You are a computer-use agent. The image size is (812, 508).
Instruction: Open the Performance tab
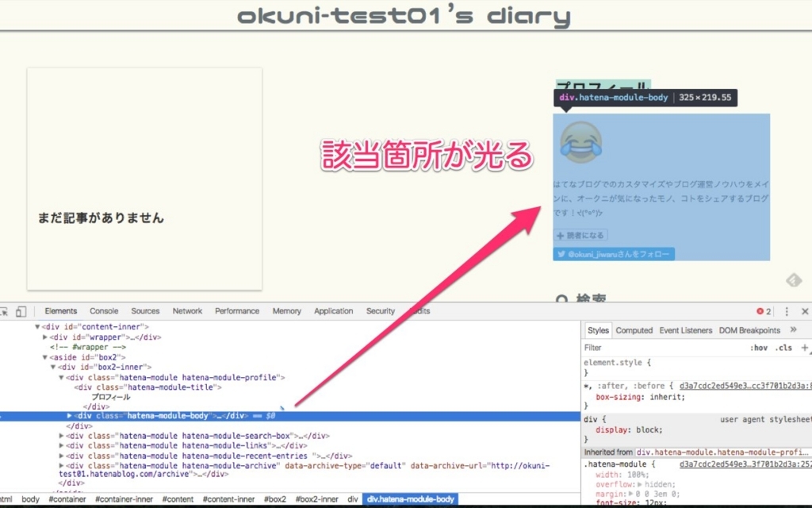pos(236,311)
